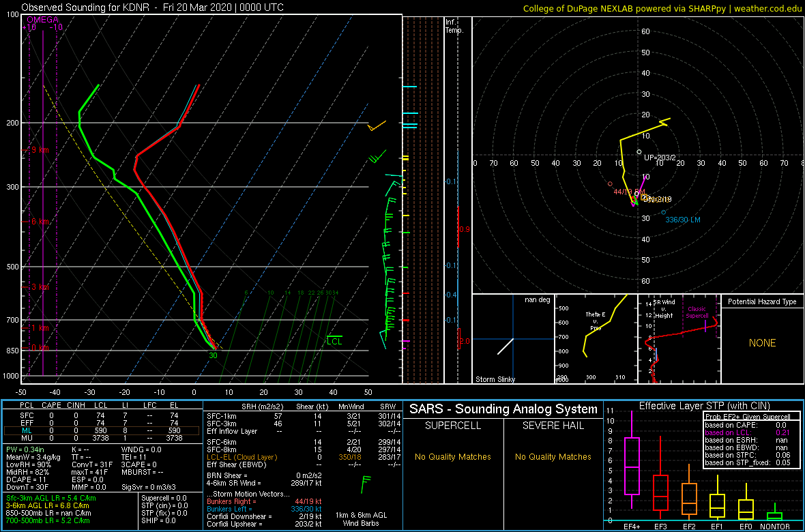
Task: Click No Quality Matches under SEVERE HAIL
Action: tap(553, 457)
